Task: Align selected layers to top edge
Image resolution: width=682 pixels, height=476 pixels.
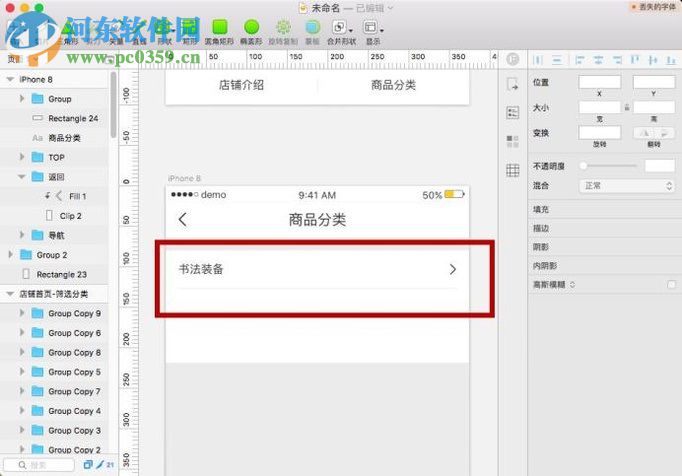Action: click(635, 60)
